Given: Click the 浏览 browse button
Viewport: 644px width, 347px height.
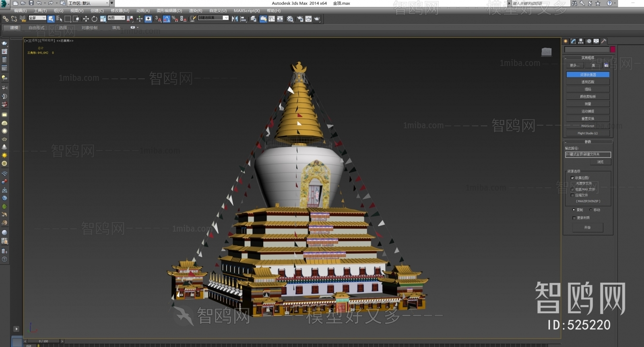Looking at the screenshot, I should (x=600, y=162).
